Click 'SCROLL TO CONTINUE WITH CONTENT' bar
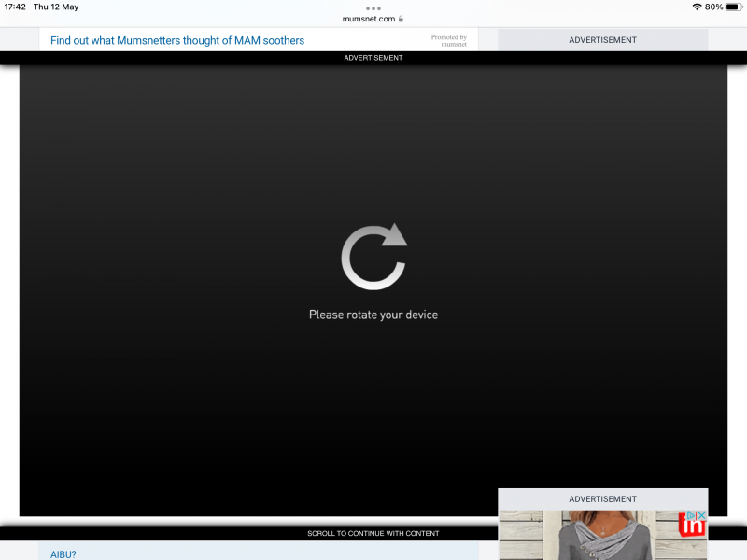Screen dimensions: 747x560 373,533
